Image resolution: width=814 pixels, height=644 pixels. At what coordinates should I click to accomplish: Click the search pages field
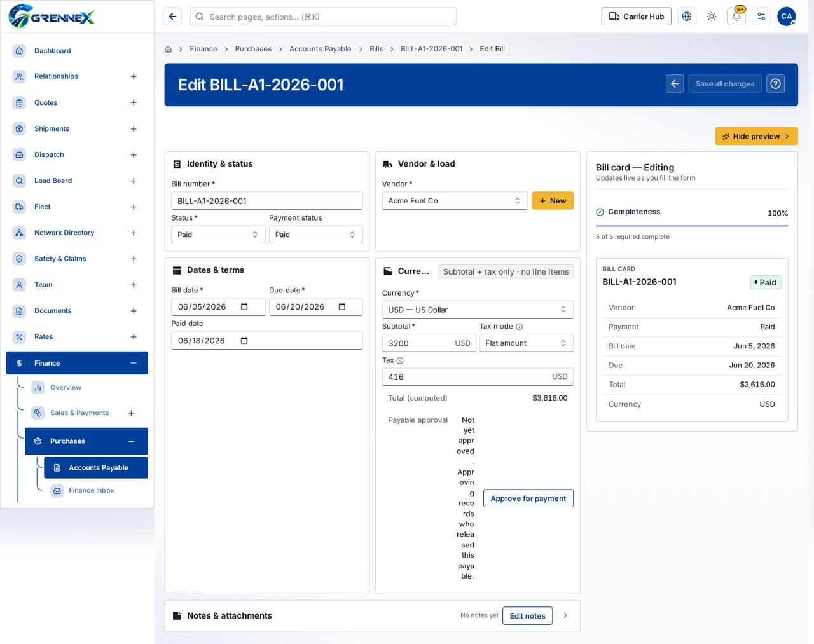(323, 17)
